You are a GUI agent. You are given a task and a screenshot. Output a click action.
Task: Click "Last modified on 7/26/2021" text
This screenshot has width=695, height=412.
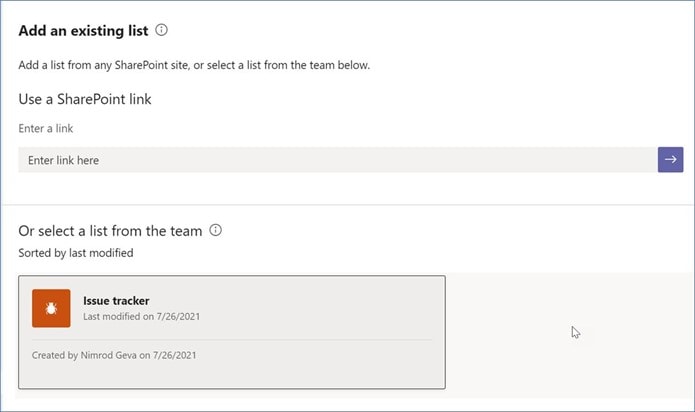[x=141, y=316]
